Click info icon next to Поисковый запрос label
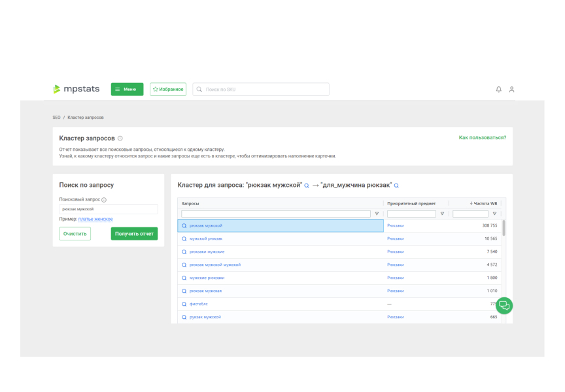The image size is (565, 392). pyautogui.click(x=105, y=200)
